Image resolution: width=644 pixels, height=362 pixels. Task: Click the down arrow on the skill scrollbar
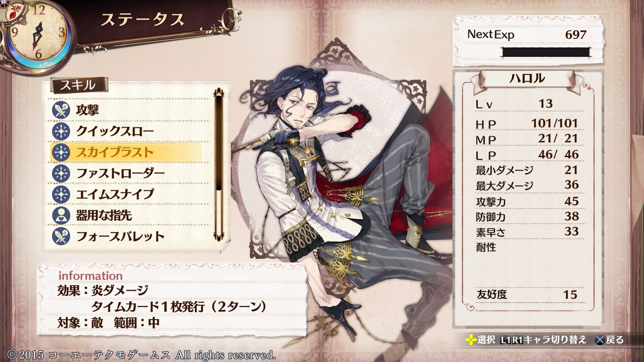click(219, 237)
